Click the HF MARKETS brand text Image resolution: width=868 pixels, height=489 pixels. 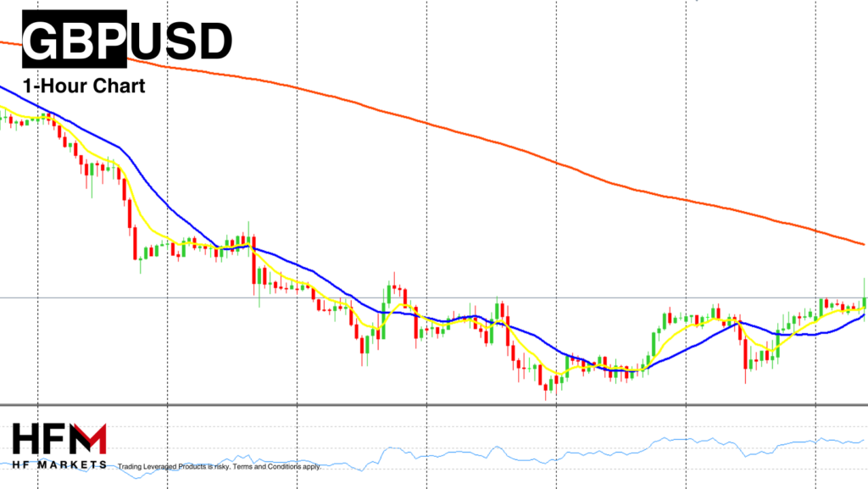point(59,464)
